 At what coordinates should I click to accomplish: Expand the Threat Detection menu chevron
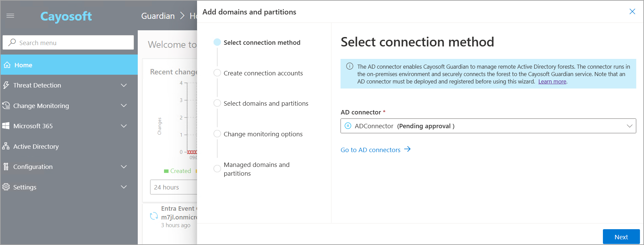124,85
